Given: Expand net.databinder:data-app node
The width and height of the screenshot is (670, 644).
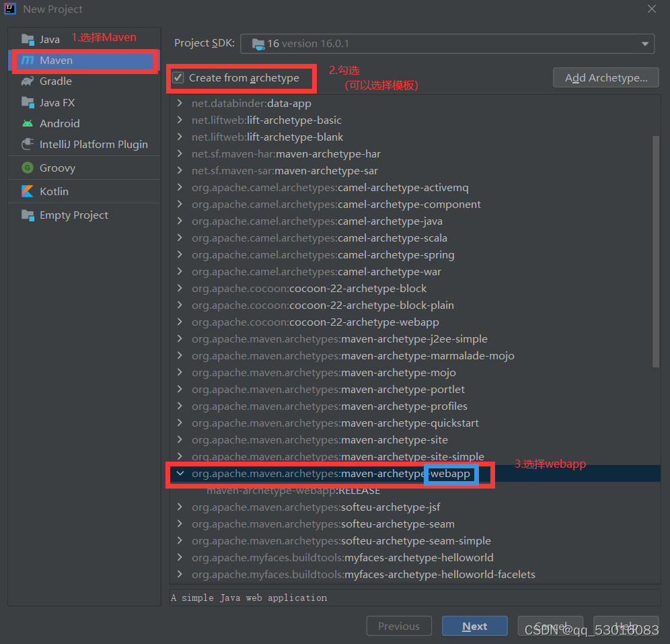Looking at the screenshot, I should coord(180,103).
